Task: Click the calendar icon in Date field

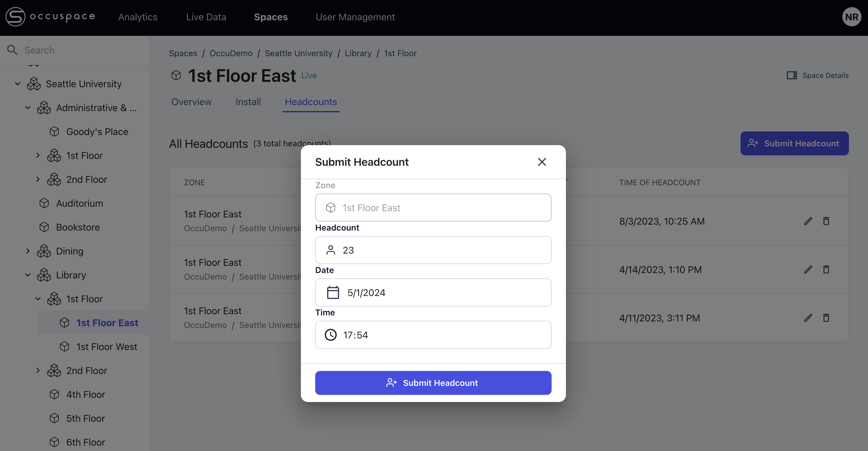Action: pyautogui.click(x=333, y=292)
